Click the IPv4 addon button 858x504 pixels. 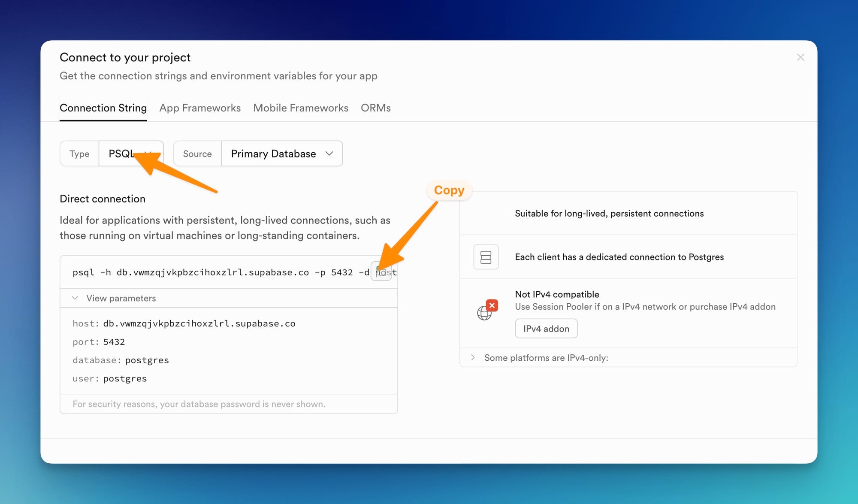coord(546,329)
